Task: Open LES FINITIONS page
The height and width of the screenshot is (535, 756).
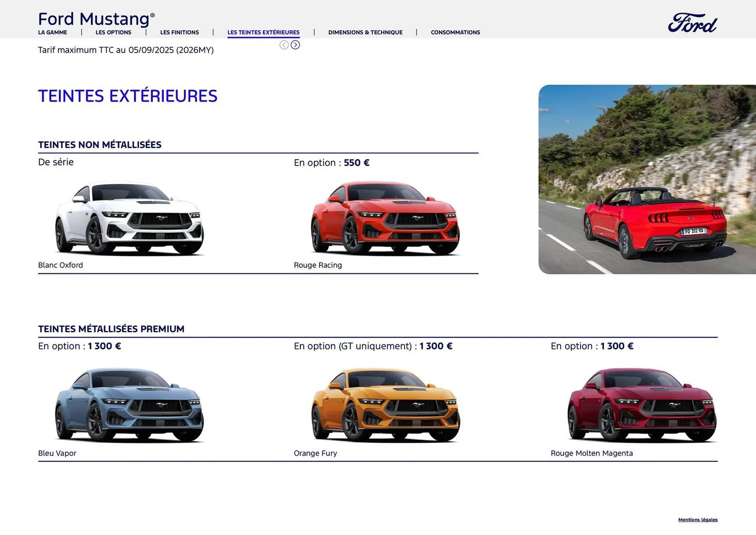Action: [x=179, y=32]
